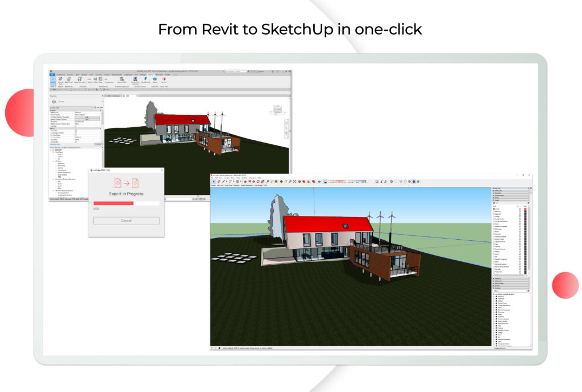Screen dimensions: 582x392
Task: Select the Pan hand tool in SketchUp
Action: point(286,181)
